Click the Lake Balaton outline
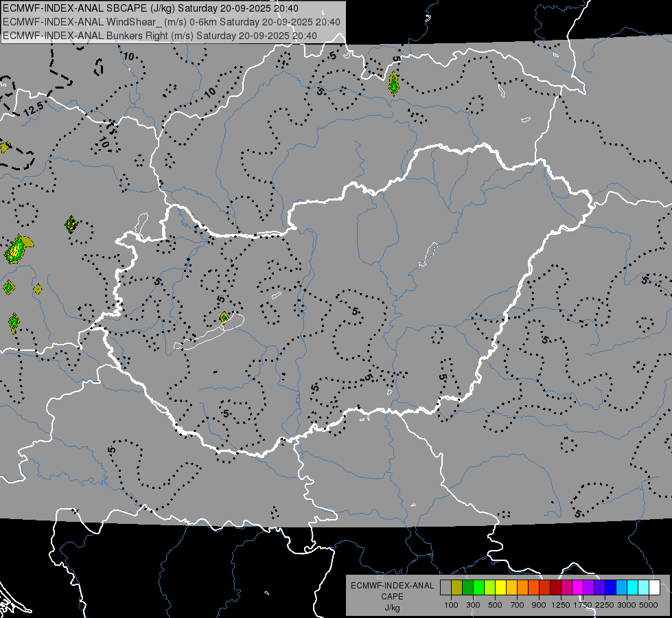 (209, 332)
